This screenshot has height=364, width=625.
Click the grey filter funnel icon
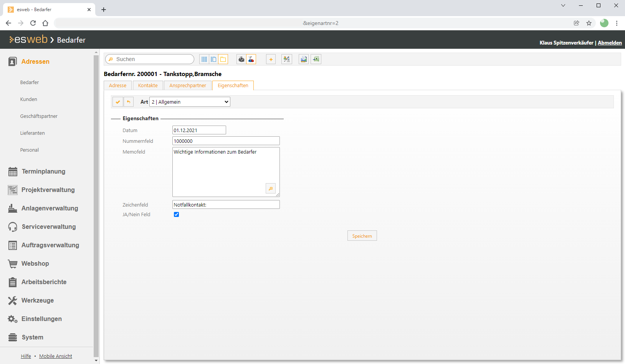click(x=241, y=59)
